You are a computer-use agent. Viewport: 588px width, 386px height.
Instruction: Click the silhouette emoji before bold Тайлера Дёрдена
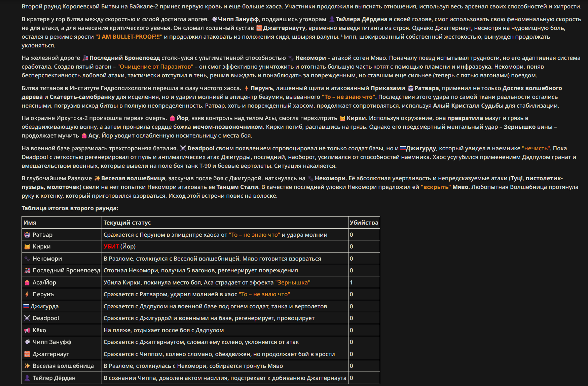coord(332,19)
